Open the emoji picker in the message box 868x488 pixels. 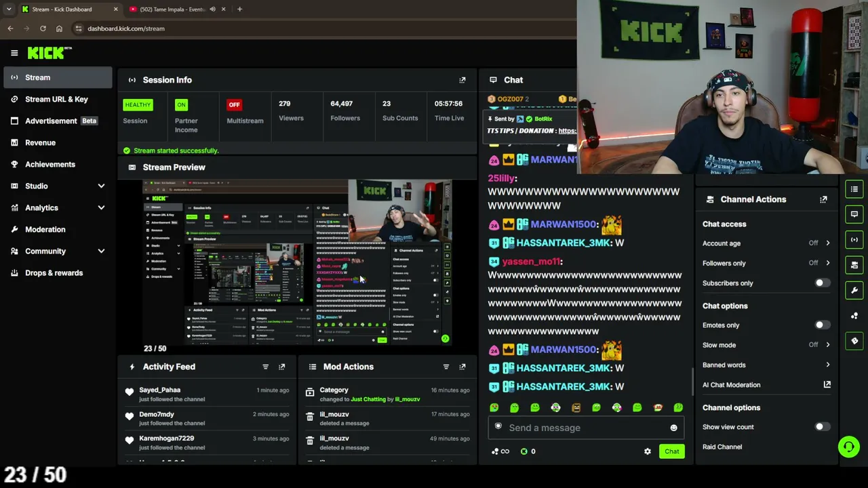tap(673, 428)
